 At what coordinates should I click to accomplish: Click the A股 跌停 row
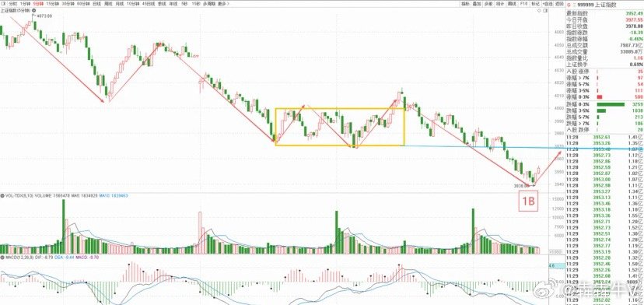[604, 130]
